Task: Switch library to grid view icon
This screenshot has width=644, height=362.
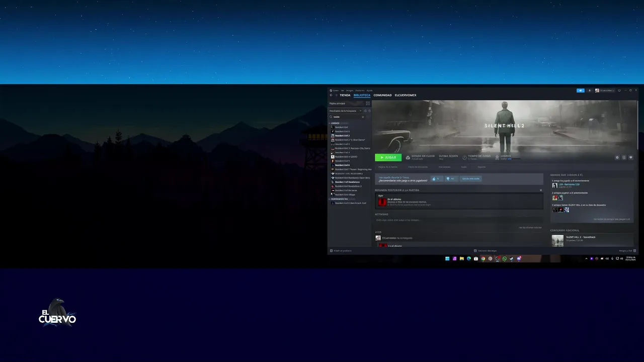Action: 368,103
